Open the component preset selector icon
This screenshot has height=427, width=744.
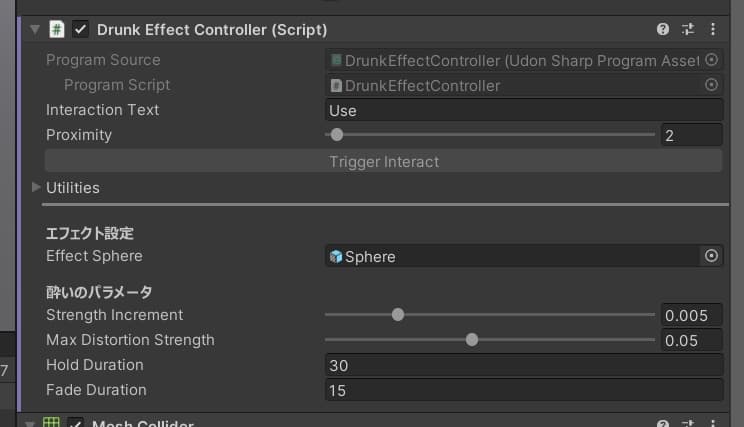(688, 30)
